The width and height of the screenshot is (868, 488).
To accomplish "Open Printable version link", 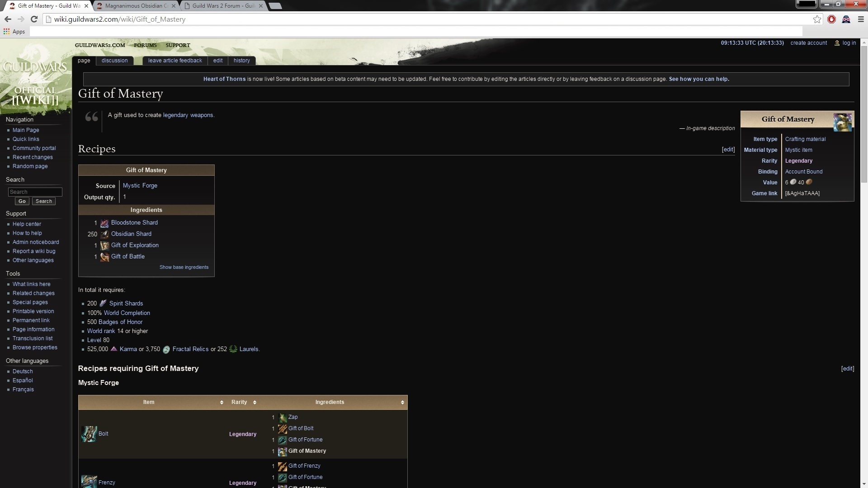I will (33, 311).
